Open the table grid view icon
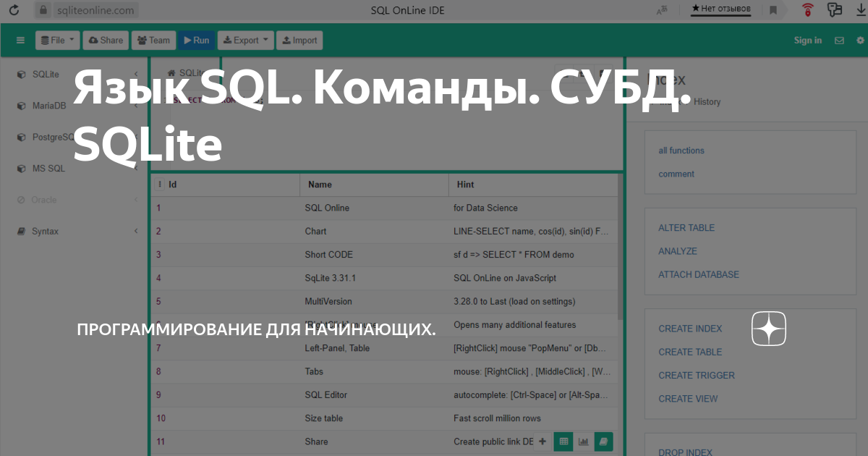The image size is (868, 456). coord(563,441)
